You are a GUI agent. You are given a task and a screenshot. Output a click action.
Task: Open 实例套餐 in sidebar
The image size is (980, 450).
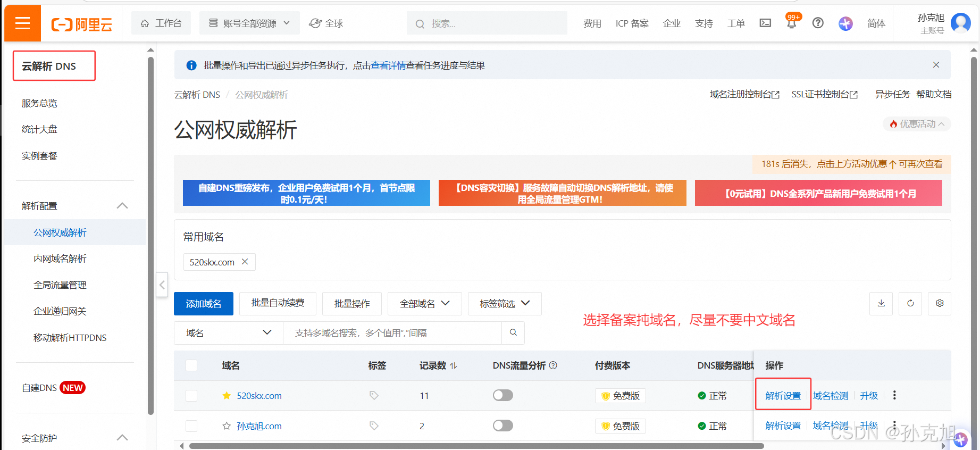click(39, 156)
